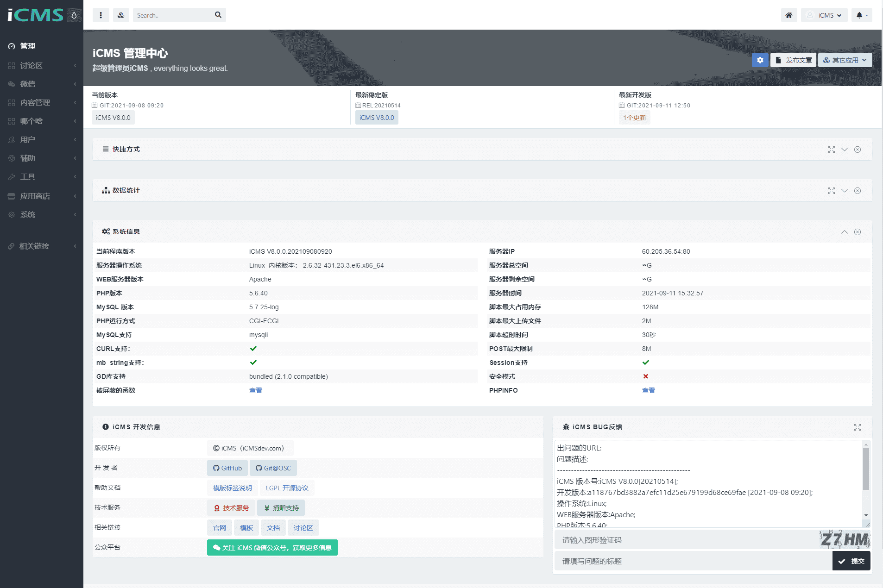This screenshot has height=588, width=883.
Task: Maximize the 快捷方式 panel with fullscreen icon
Action: 832,150
